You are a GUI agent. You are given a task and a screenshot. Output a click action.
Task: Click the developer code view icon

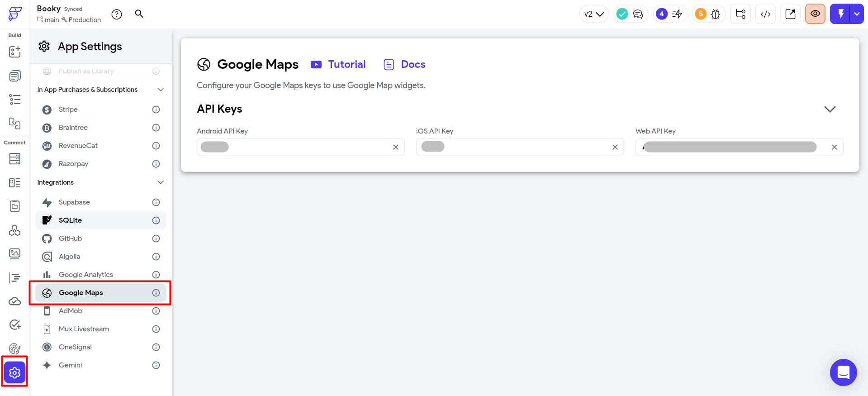[766, 14]
